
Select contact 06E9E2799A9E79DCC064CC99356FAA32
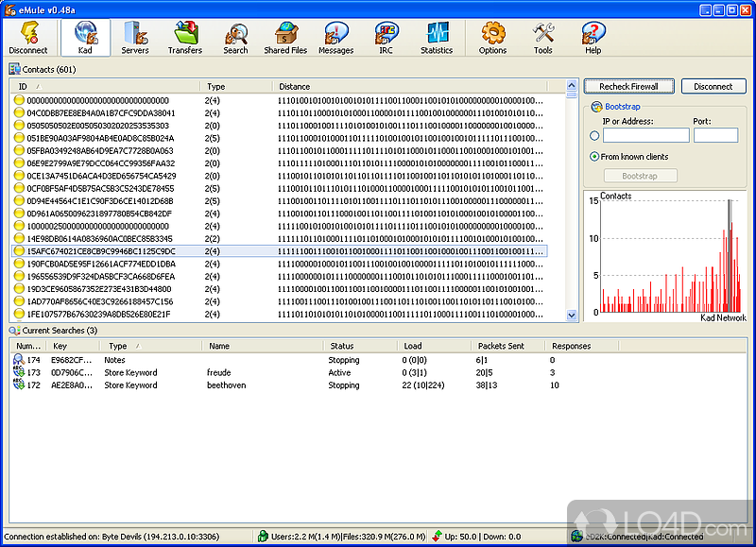pos(279,162)
